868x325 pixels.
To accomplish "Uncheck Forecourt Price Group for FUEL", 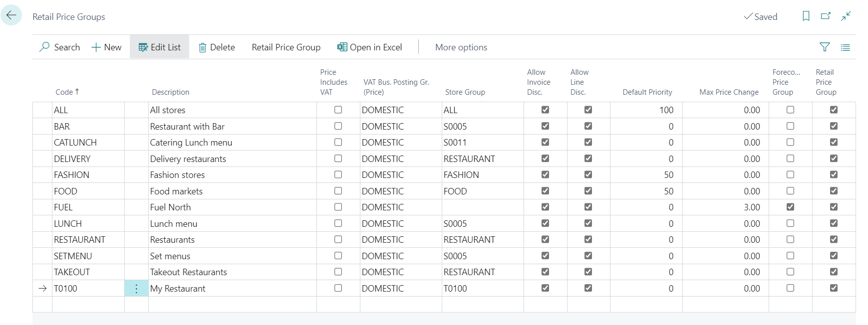I will (790, 207).
